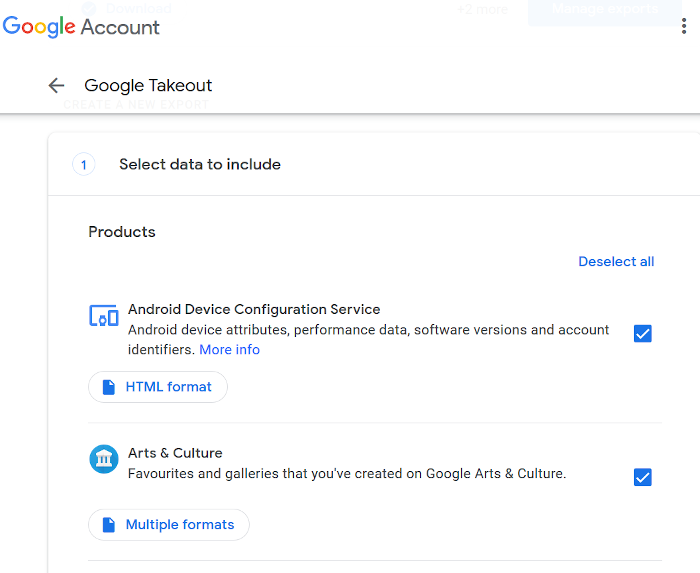
Task: Click the Arts & Culture museum icon
Action: pyautogui.click(x=104, y=460)
